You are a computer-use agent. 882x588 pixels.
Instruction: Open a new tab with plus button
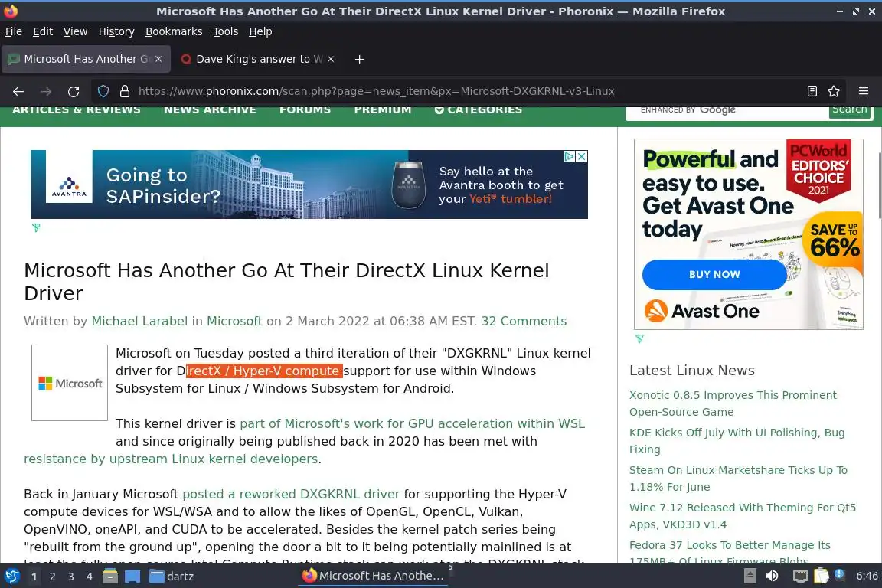click(x=359, y=59)
